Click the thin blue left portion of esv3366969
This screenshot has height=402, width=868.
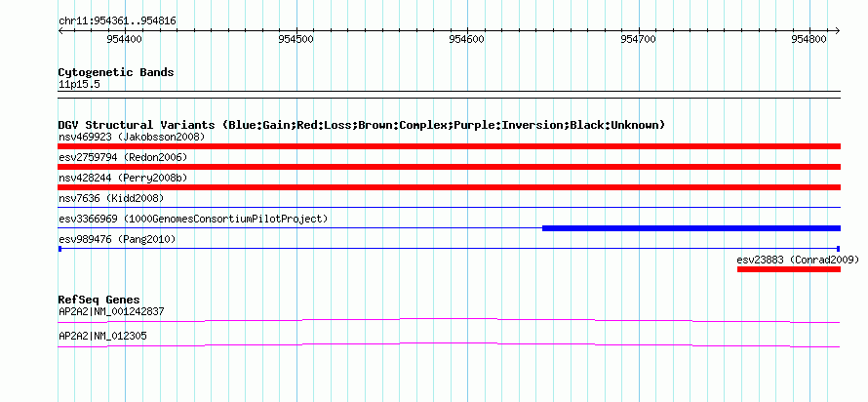tap(300, 228)
